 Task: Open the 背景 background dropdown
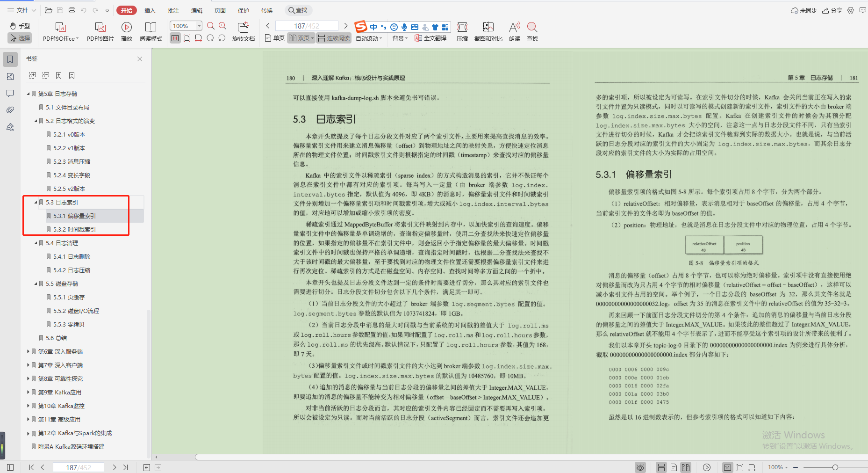(x=400, y=38)
